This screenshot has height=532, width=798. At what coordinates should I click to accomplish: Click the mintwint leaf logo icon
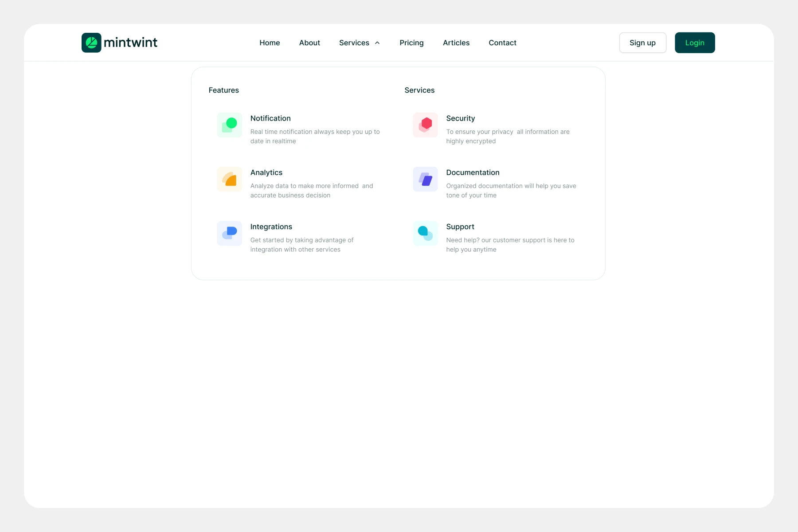coord(91,43)
